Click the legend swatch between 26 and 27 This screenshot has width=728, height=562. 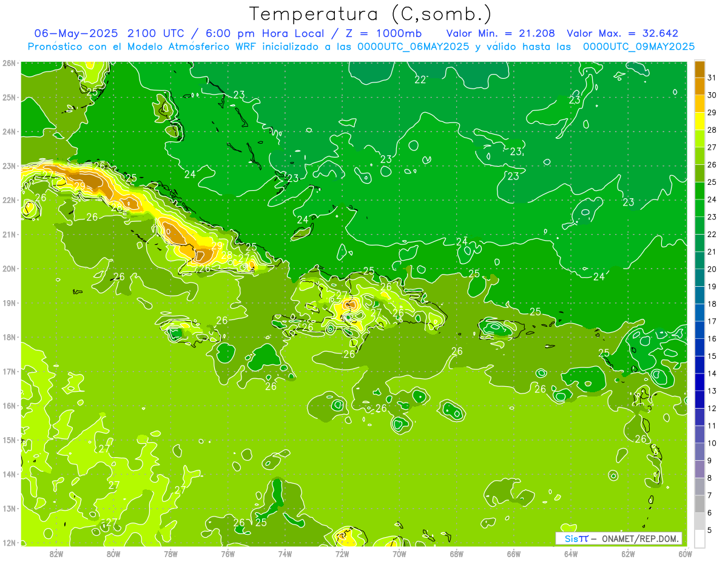coord(699,156)
